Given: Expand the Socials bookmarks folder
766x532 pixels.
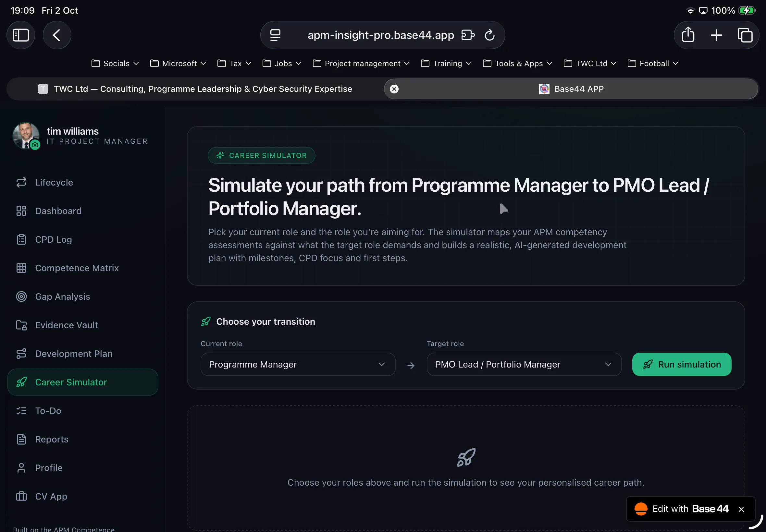Looking at the screenshot, I should pyautogui.click(x=115, y=63).
